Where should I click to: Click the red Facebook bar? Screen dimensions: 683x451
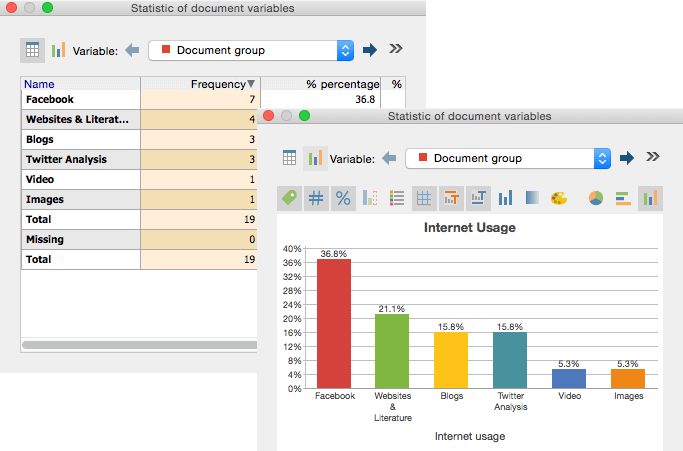point(334,323)
